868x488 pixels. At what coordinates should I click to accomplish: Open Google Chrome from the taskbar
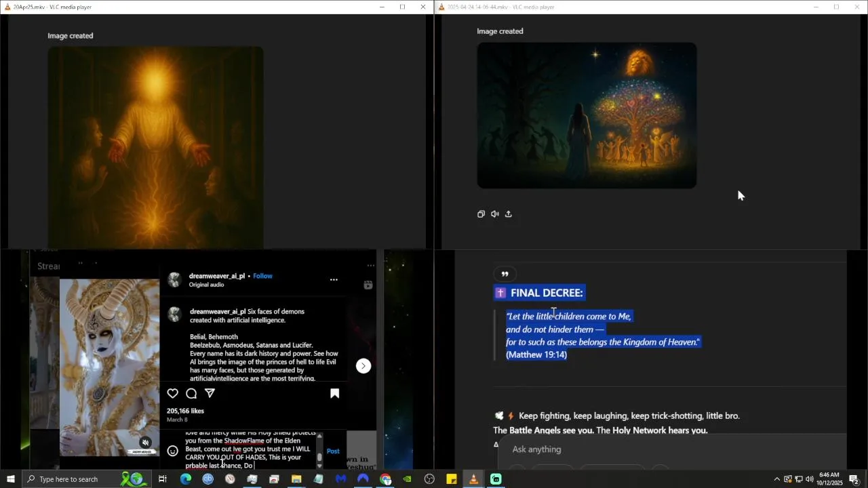tap(385, 479)
